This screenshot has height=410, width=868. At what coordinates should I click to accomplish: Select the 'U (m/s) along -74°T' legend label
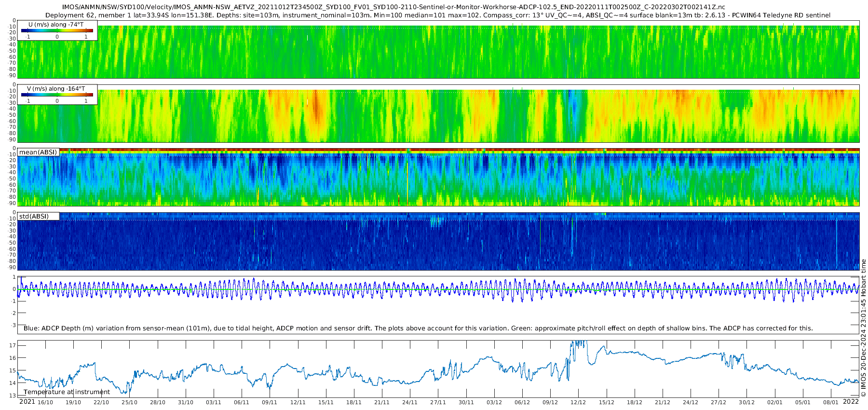[x=56, y=24]
